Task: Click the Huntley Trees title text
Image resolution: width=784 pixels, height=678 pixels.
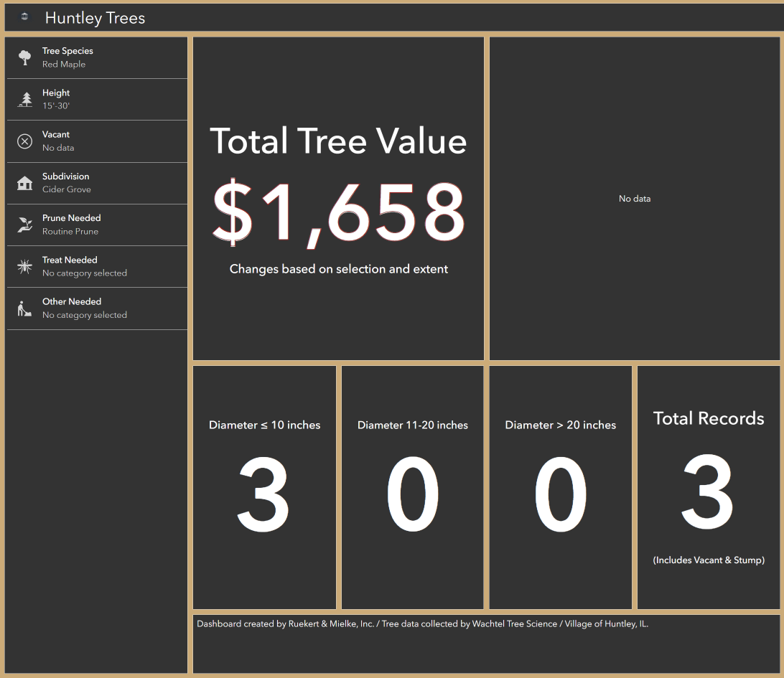Action: (95, 18)
